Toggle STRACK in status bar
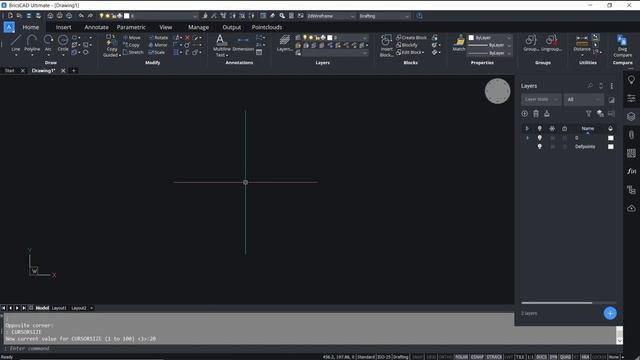 click(x=494, y=357)
